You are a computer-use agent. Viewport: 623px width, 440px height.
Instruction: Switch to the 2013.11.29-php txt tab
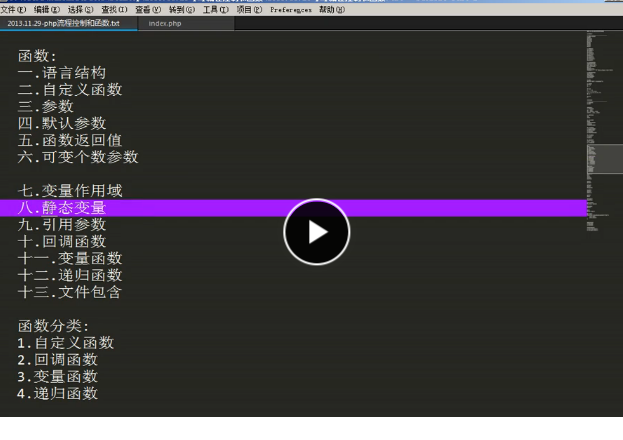(x=68, y=23)
